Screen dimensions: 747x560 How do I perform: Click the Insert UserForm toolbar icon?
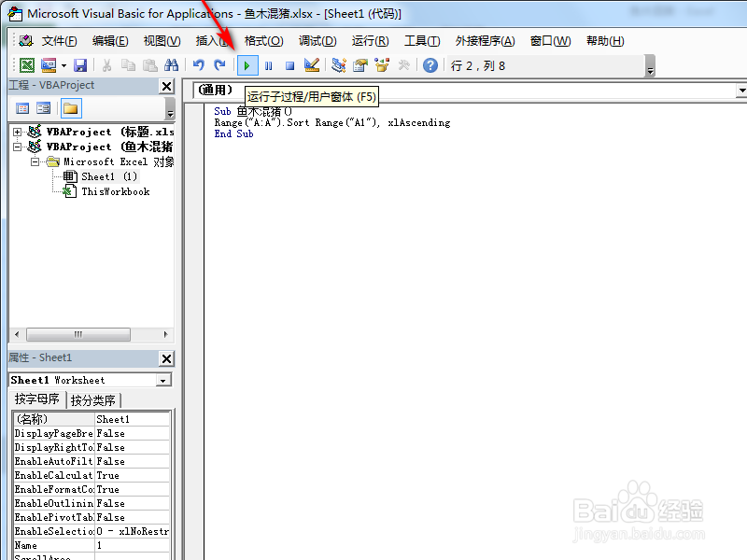click(49, 65)
